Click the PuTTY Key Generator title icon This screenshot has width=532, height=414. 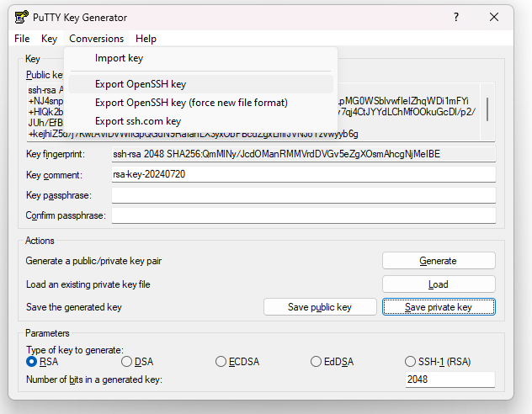coord(22,18)
